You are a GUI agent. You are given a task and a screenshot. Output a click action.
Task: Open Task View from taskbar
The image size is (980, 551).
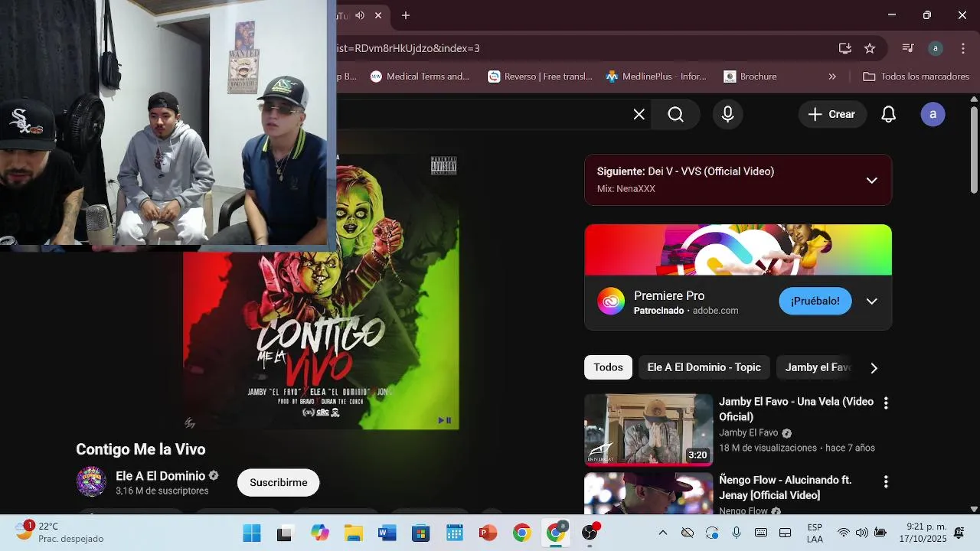(284, 533)
